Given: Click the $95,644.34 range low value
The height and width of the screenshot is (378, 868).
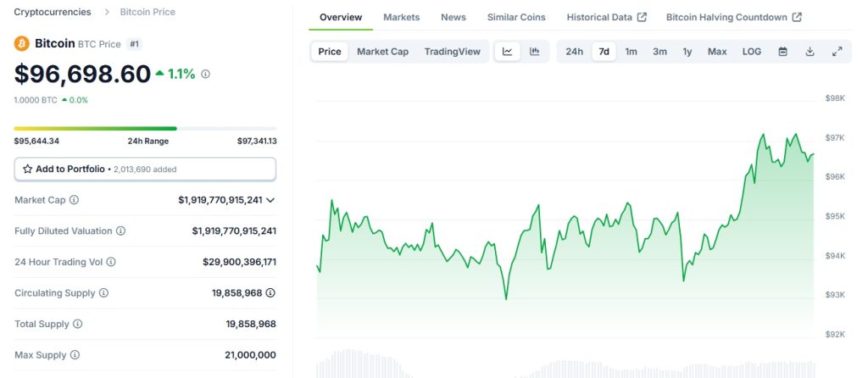Looking at the screenshot, I should click(x=36, y=142).
